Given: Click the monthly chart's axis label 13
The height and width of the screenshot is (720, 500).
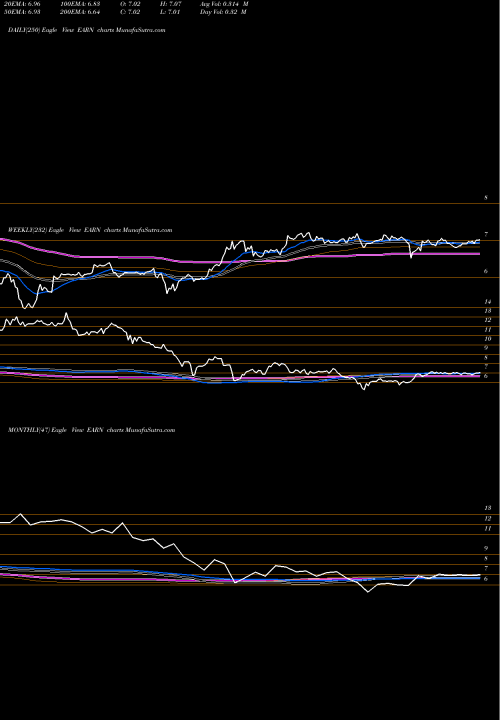Looking at the screenshot, I should 488,508.
